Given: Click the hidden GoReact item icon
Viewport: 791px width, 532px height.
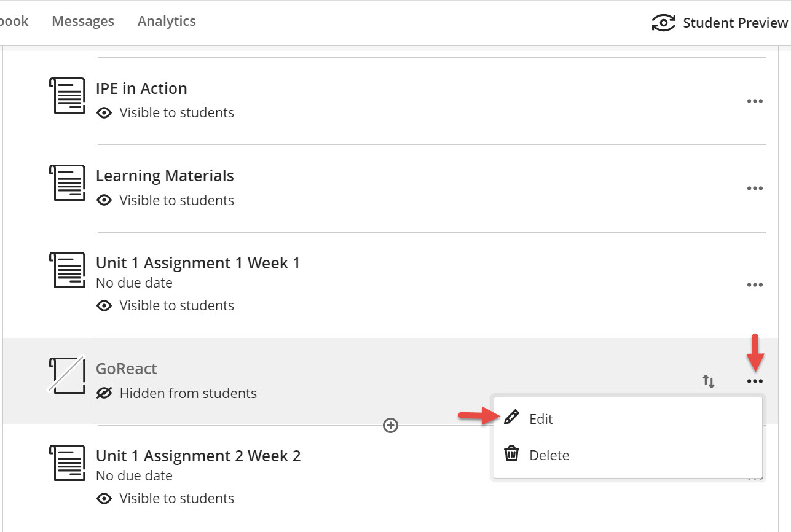Looking at the screenshot, I should 66,375.
